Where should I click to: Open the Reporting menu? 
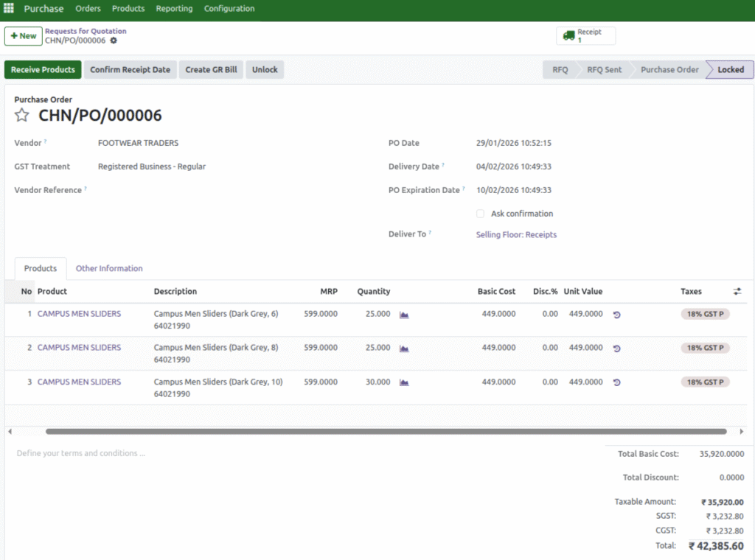[x=174, y=8]
